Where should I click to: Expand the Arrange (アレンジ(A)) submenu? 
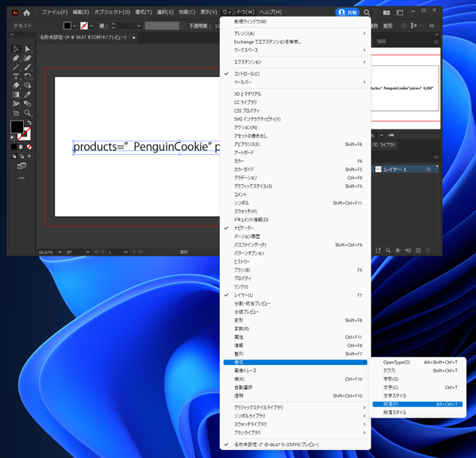pos(295,33)
